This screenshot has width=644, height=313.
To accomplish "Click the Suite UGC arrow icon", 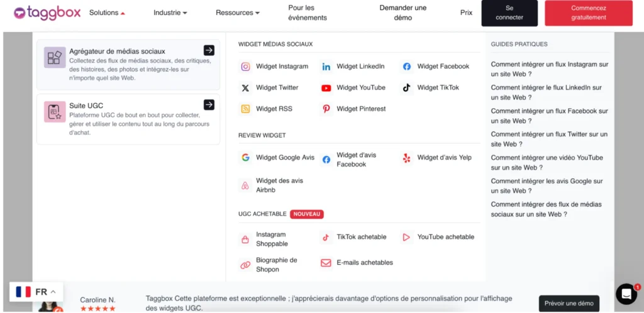I will [x=209, y=104].
